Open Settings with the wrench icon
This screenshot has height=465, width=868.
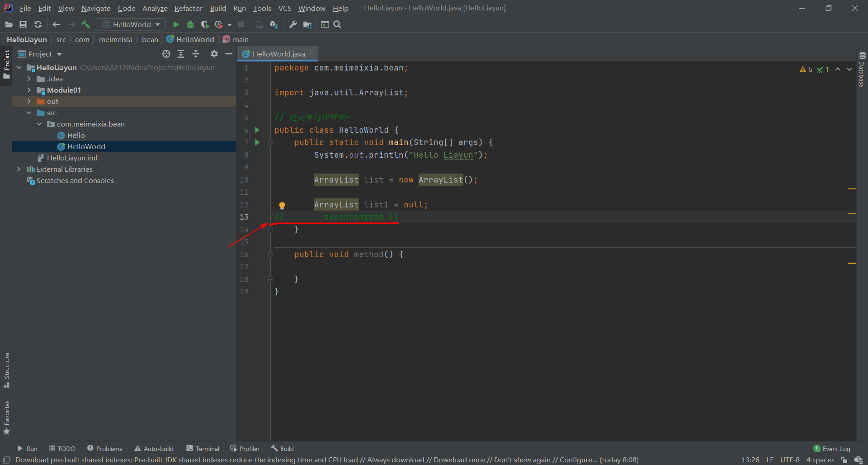coord(293,24)
